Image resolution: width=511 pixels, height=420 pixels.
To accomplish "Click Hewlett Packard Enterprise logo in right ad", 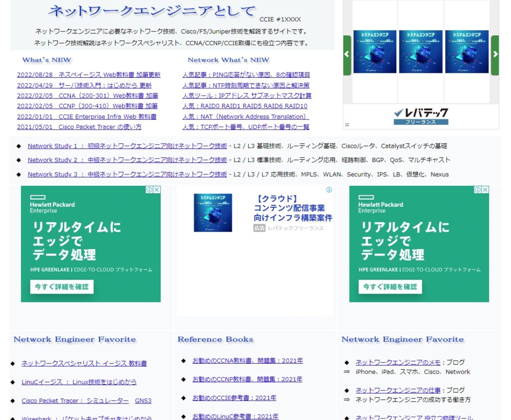I will (381, 204).
